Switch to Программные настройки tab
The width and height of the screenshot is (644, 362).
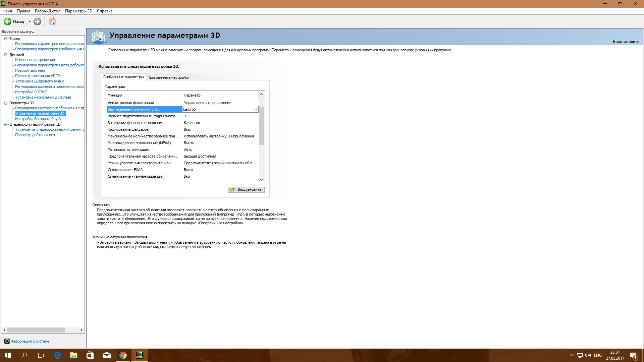point(168,77)
